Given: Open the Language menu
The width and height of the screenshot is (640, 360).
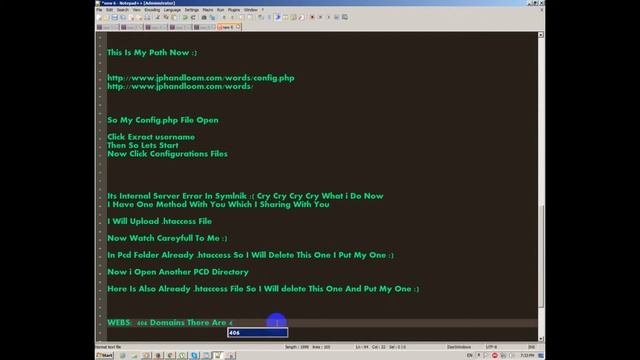Looking at the screenshot, I should [x=172, y=10].
